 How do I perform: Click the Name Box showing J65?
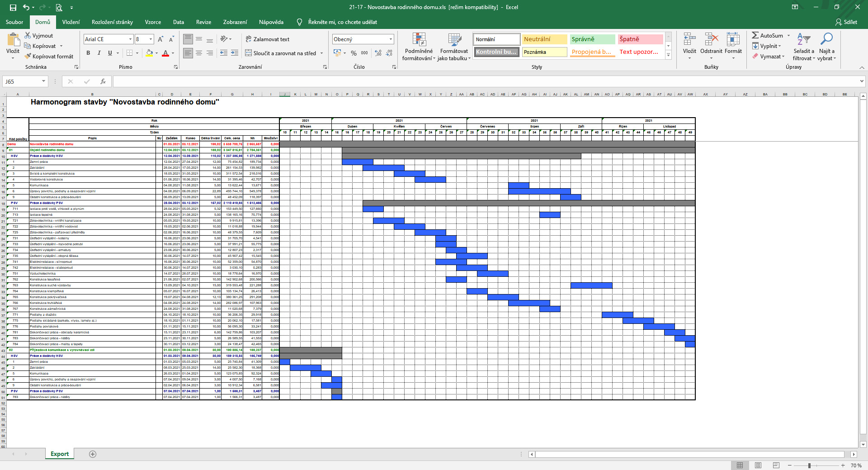point(22,81)
